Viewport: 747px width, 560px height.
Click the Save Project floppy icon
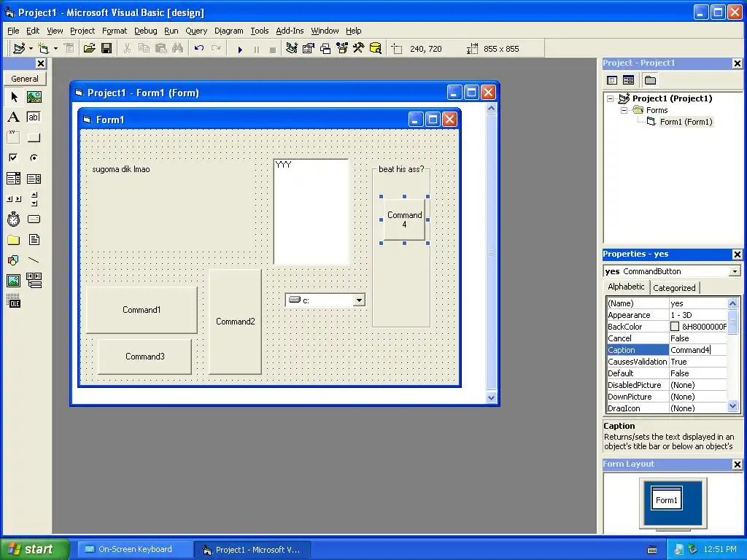click(x=107, y=49)
